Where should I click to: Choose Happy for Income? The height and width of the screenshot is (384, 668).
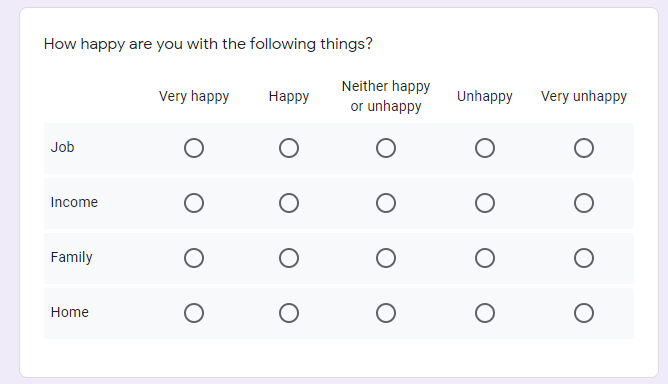tap(289, 203)
